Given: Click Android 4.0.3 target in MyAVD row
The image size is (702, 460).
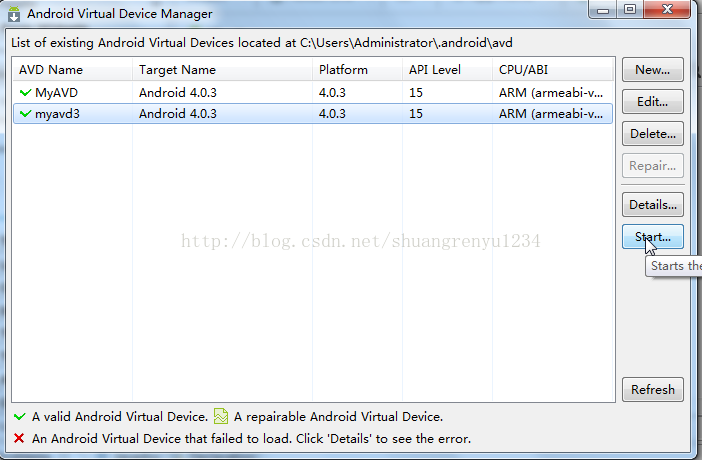Looking at the screenshot, I should tap(178, 93).
